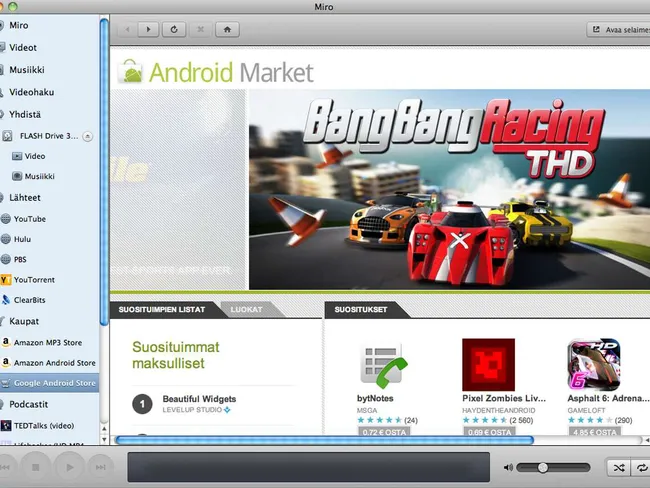Open Video under FLASH Drive
The image size is (650, 488).
coord(34,156)
